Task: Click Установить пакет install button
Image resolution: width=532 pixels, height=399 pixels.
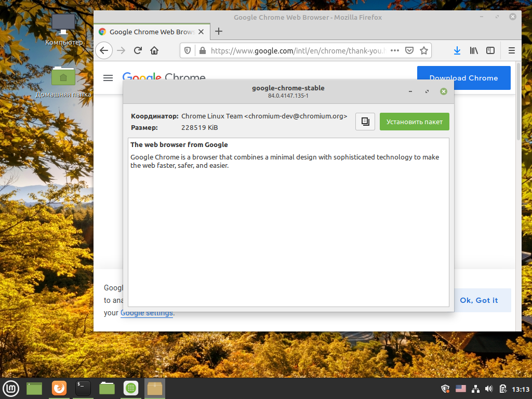Action: tap(414, 122)
